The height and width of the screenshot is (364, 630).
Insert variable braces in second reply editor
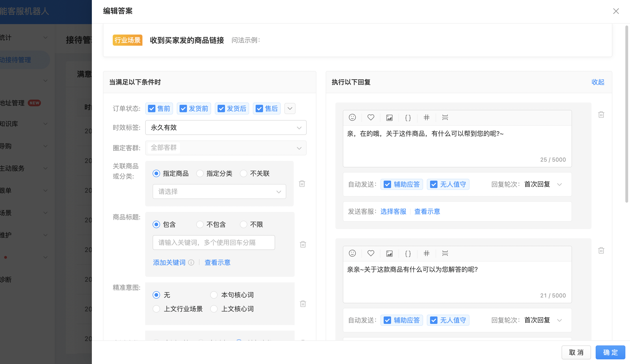[408, 253]
